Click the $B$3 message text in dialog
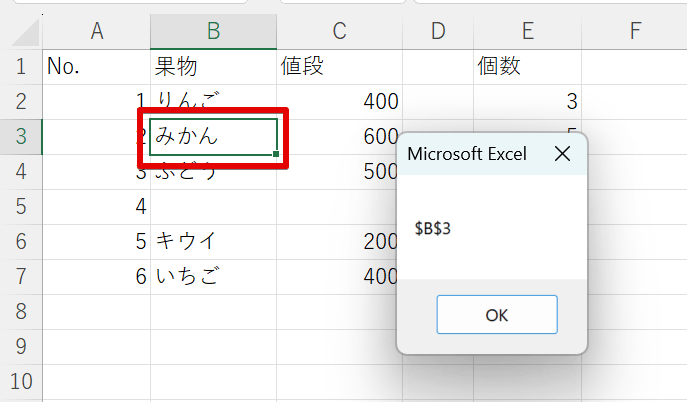Image resolution: width=687 pixels, height=402 pixels. coord(432,228)
